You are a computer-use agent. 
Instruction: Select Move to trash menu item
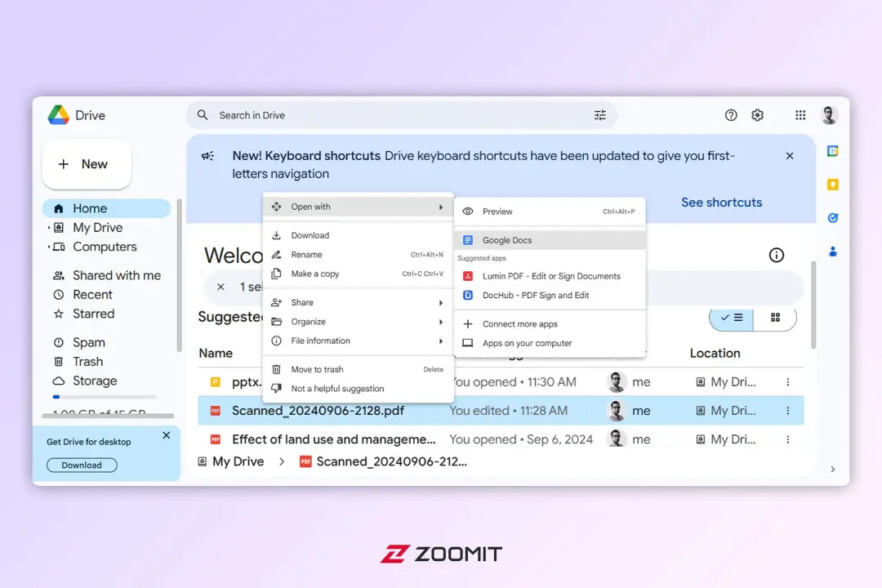(x=359, y=370)
